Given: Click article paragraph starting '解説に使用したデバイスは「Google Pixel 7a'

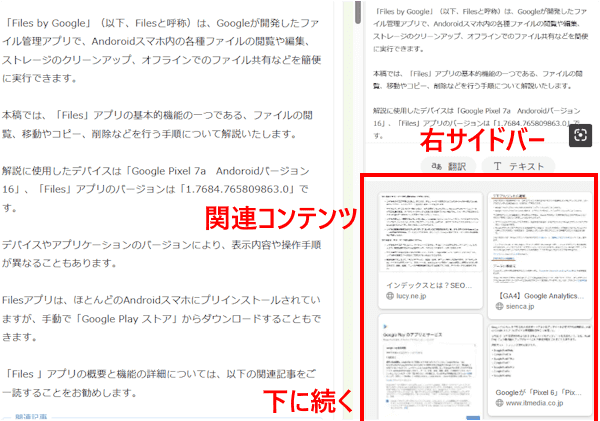Looking at the screenshot, I should pos(155,189).
